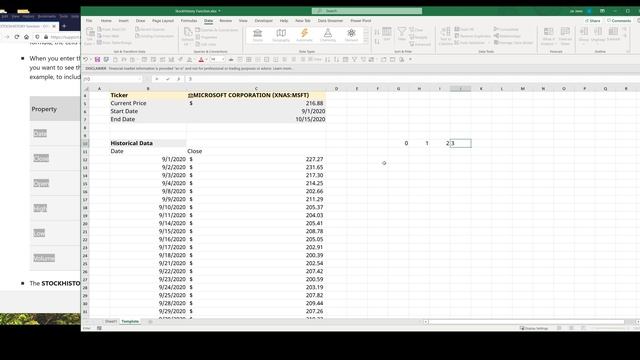Expand the Data Types gallery arrow
Viewport: 640px width, 360px height.
point(366,41)
